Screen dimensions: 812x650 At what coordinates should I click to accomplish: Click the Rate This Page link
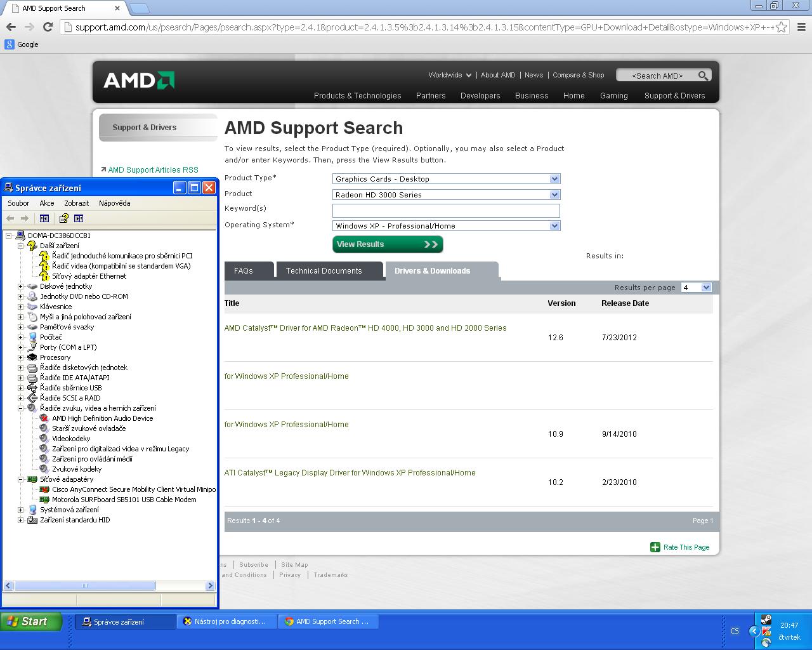[686, 547]
